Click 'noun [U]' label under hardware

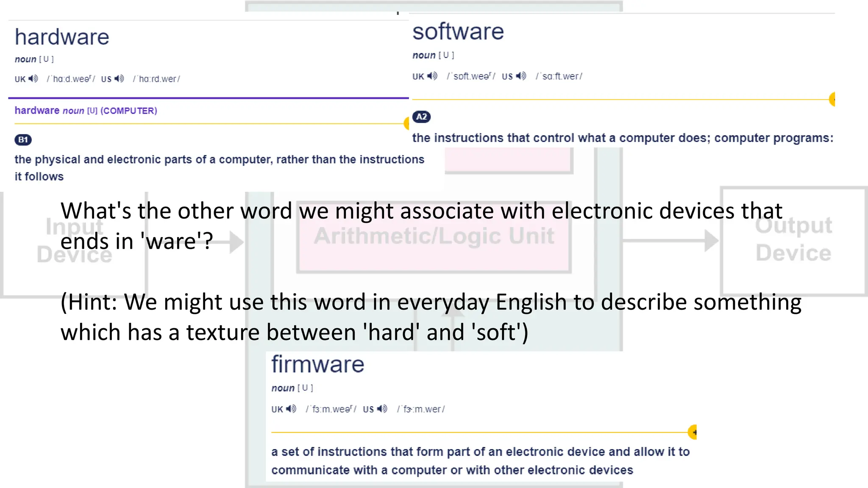[34, 59]
